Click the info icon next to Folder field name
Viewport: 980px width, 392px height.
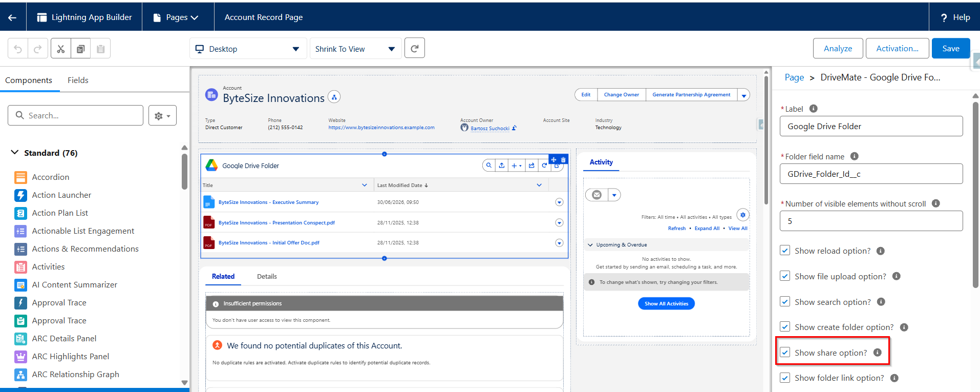854,156
